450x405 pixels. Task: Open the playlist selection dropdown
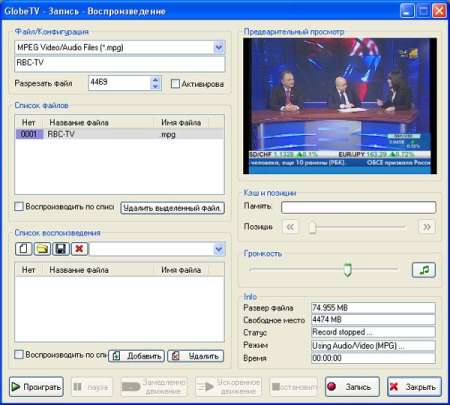pyautogui.click(x=219, y=249)
